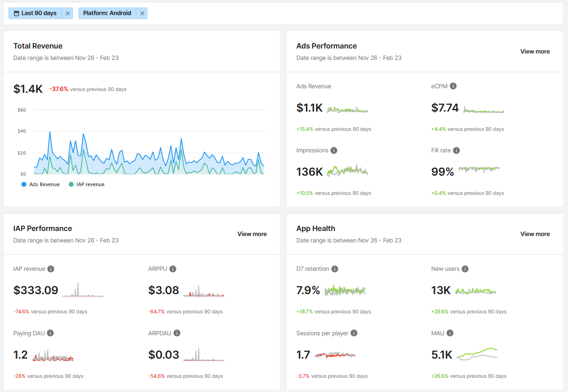568x392 pixels.
Task: Open View more for App Health
Action: [535, 234]
